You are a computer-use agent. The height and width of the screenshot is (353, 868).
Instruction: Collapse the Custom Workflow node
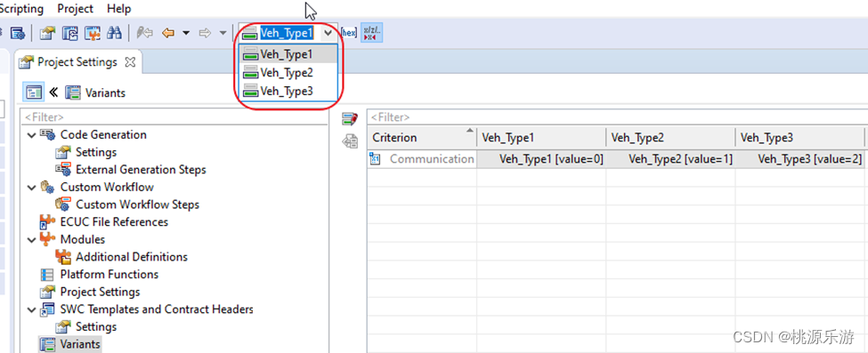point(31,188)
